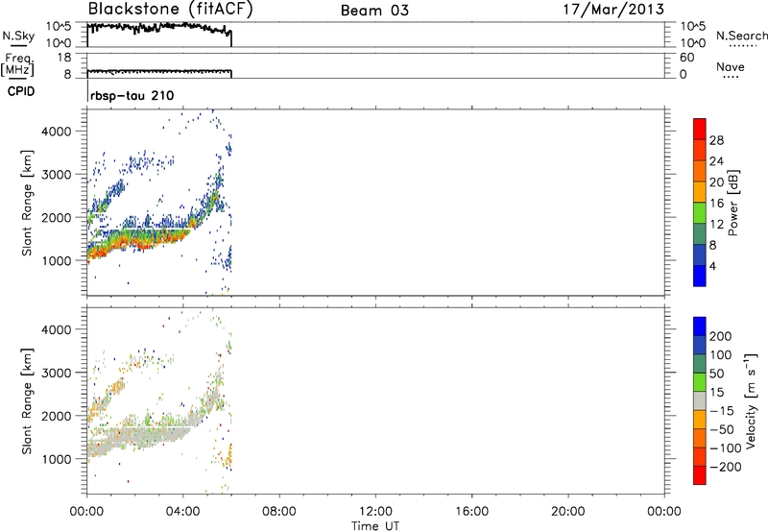This screenshot has height=532, width=768.
Task: Click the dotted line sample under 'Nave'
Action: click(x=731, y=77)
